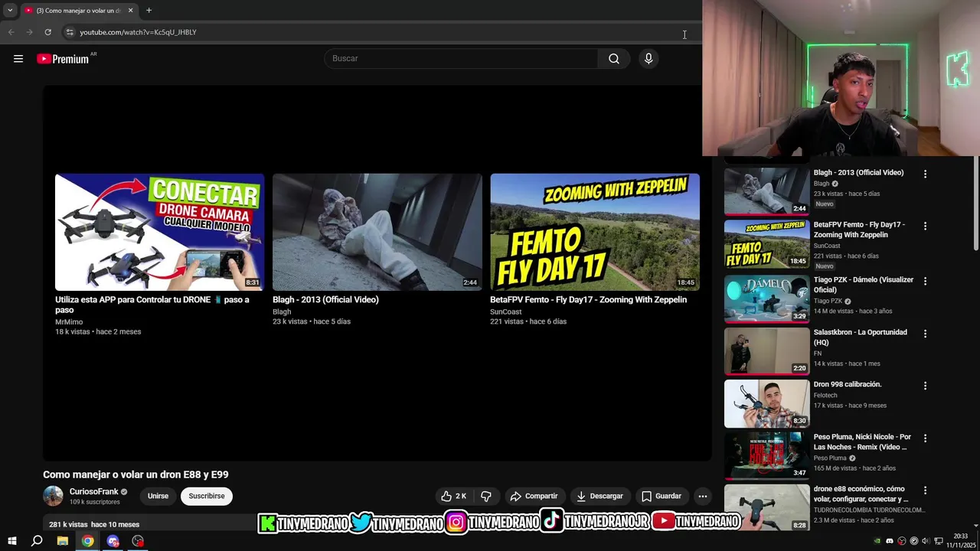
Task: Open options for Tiago PZK Dámelo video
Action: coord(925,281)
